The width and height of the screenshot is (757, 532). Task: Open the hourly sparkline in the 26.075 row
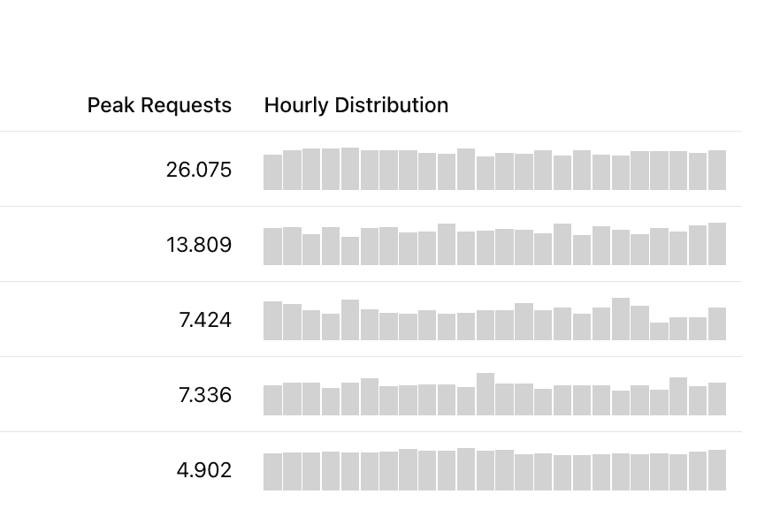pyautogui.click(x=495, y=169)
